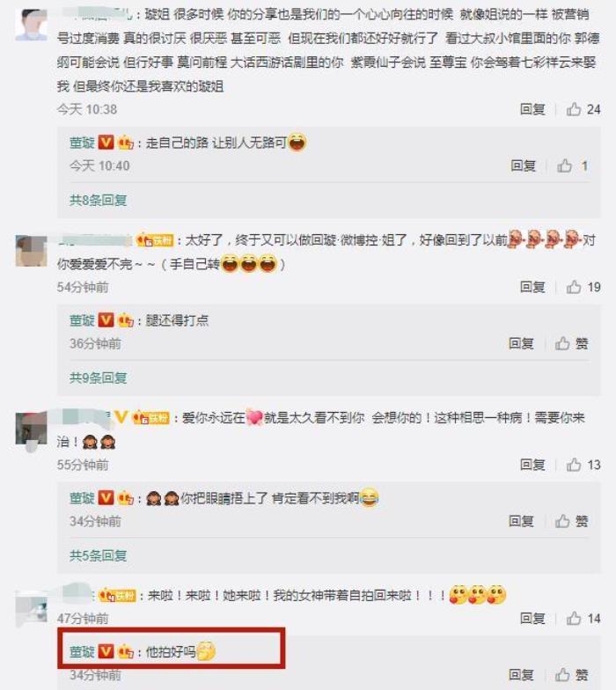Reply to the comment posted 54分钟前
The image size is (616, 690).
pos(532,287)
